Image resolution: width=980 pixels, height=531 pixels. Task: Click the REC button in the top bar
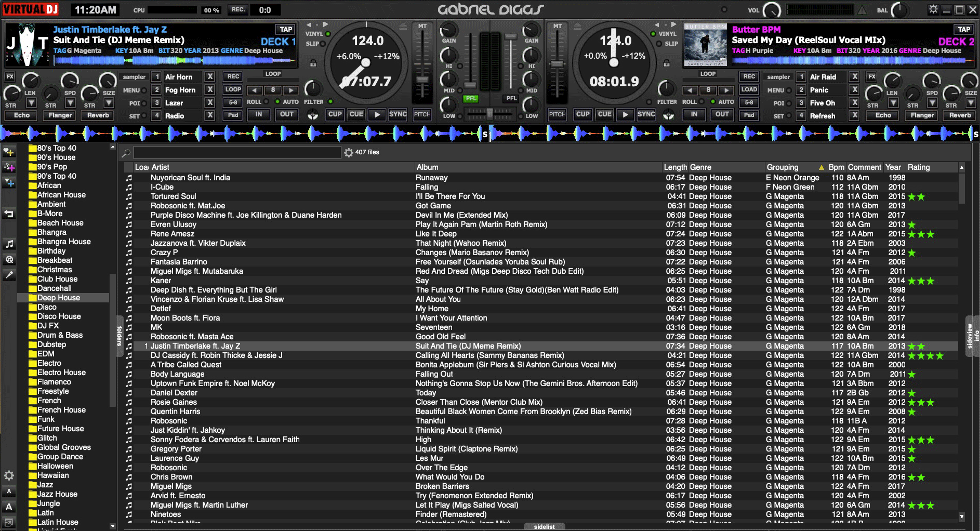click(238, 9)
